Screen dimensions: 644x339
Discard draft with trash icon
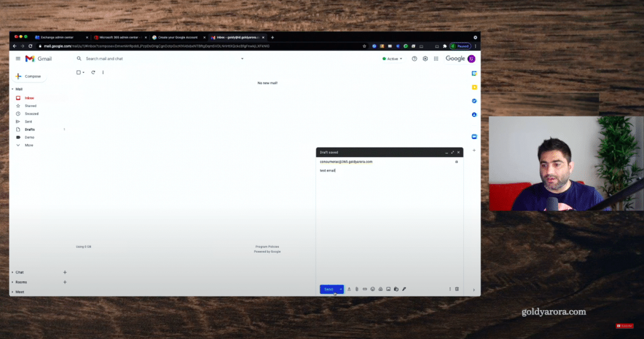(456, 290)
